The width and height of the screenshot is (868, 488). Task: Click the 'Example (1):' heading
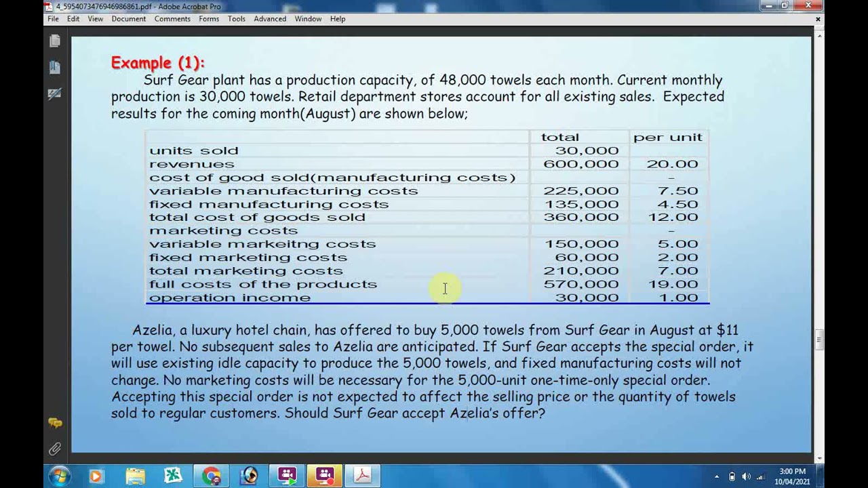tap(157, 63)
